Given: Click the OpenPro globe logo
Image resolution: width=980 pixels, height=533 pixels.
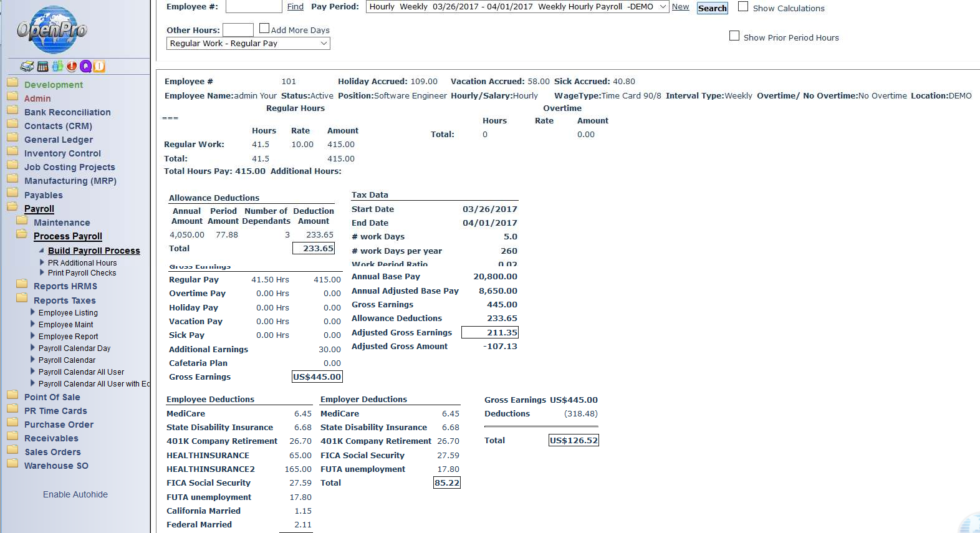Looking at the screenshot, I should click(x=52, y=30).
